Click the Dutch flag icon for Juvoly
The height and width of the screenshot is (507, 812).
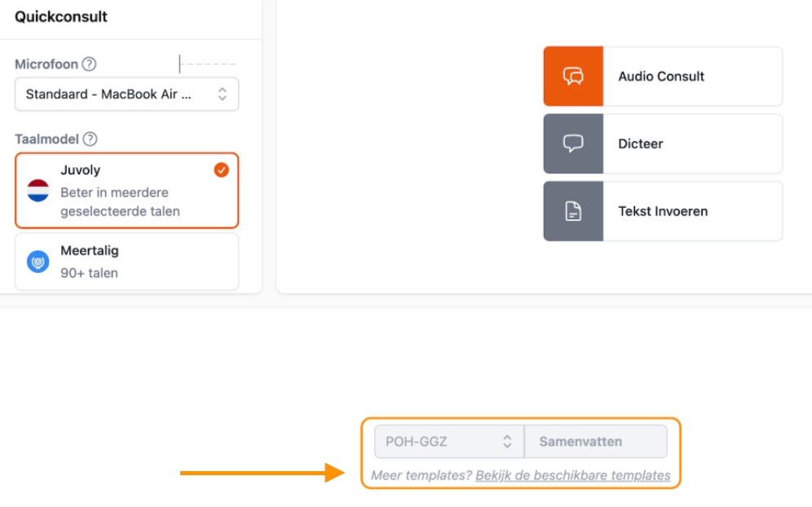click(38, 191)
